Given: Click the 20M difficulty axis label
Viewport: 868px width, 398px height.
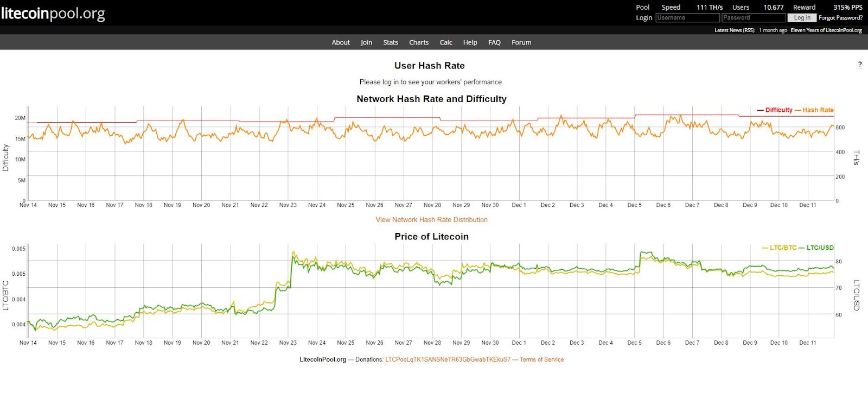Looking at the screenshot, I should 20,118.
